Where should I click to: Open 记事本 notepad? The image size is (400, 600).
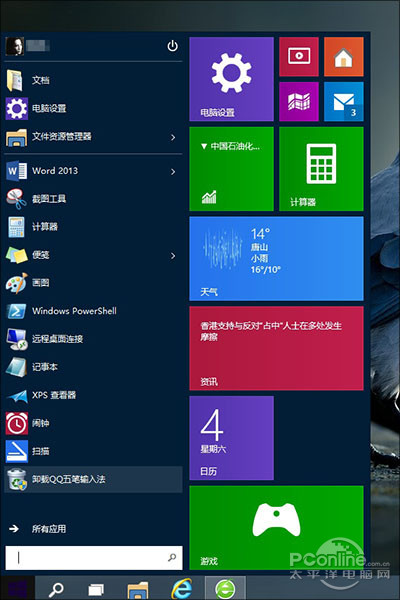point(93,367)
